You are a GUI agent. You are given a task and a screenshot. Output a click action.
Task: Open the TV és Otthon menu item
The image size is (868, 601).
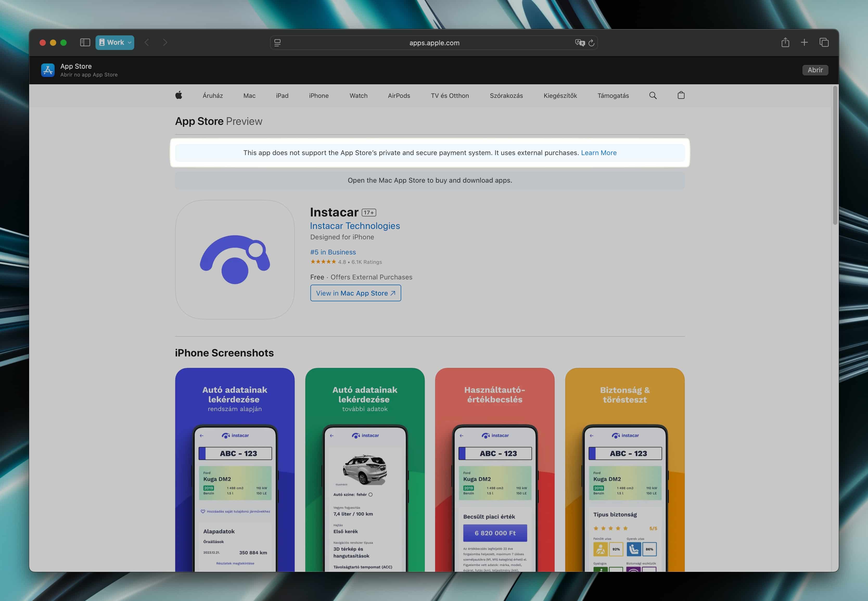pos(450,96)
